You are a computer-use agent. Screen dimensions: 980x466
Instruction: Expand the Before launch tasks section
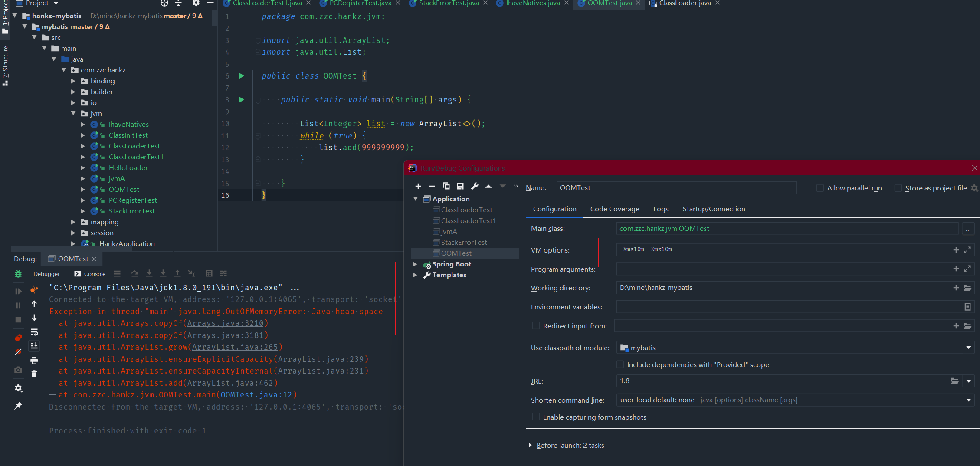click(530, 445)
